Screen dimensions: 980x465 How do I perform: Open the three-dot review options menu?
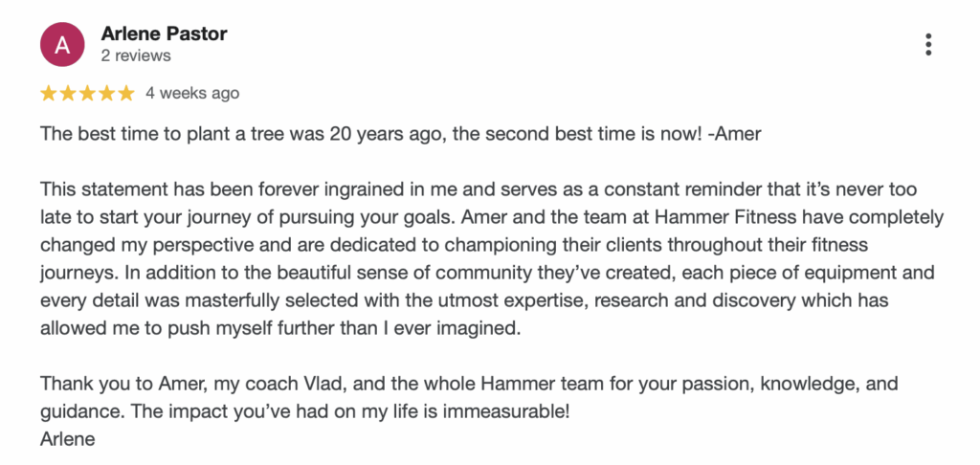click(928, 44)
